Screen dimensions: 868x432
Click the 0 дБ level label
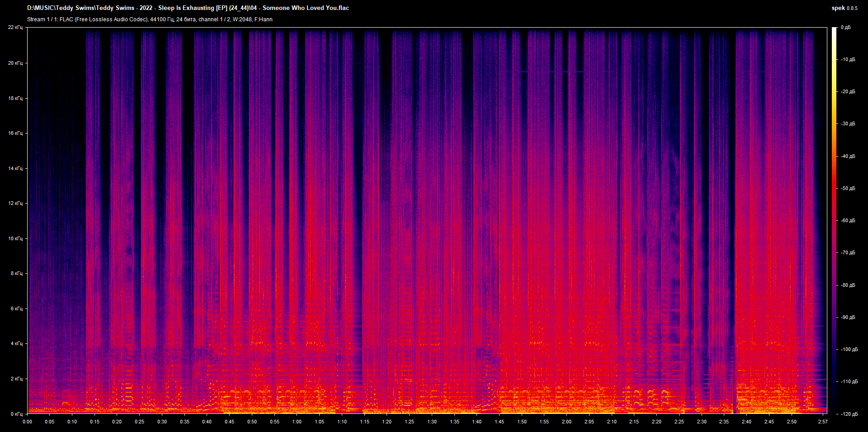846,28
